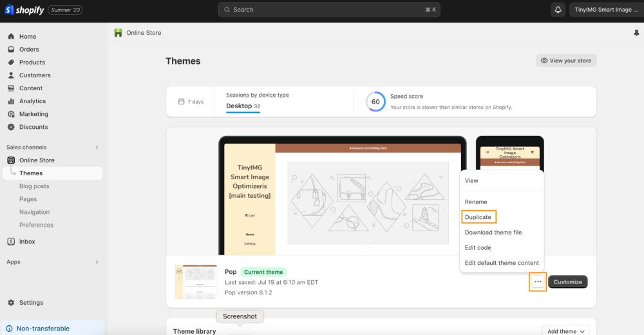Switch to the Desktop sessions tab
The width and height of the screenshot is (644, 335).
(243, 106)
